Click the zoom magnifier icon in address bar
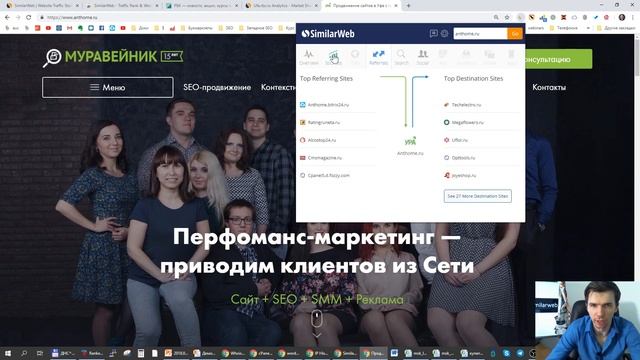The height and width of the screenshot is (360, 640). coord(496,17)
